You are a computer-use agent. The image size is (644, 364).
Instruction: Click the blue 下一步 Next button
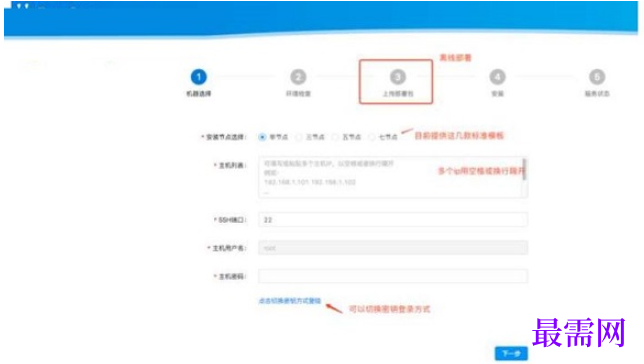pyautogui.click(x=511, y=353)
